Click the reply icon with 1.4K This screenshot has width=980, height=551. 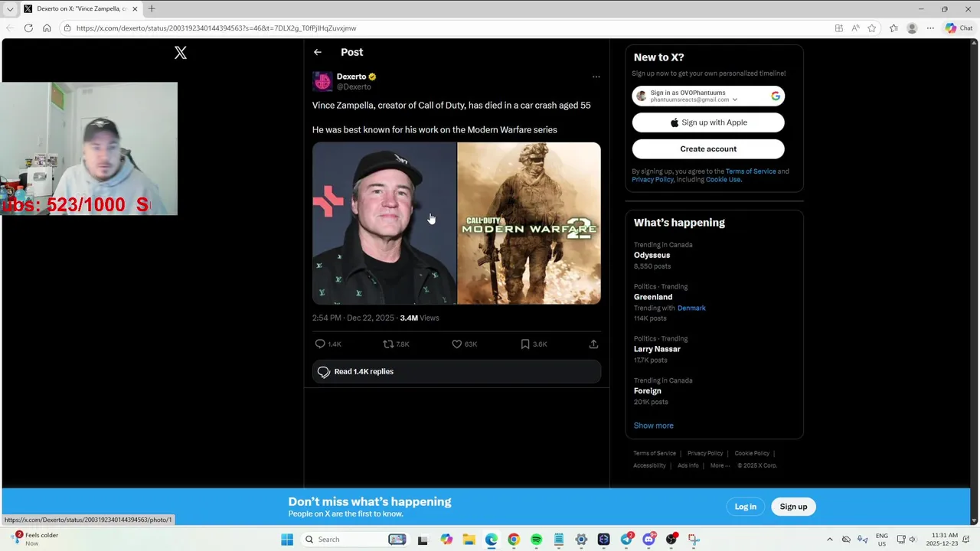coord(320,344)
